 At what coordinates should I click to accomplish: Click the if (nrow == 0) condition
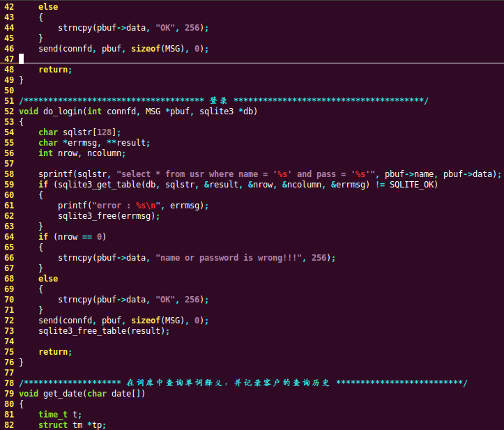click(x=72, y=237)
